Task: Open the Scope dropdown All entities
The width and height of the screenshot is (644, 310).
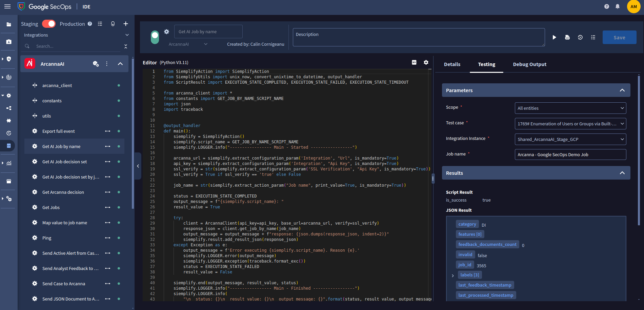Action: click(x=570, y=108)
